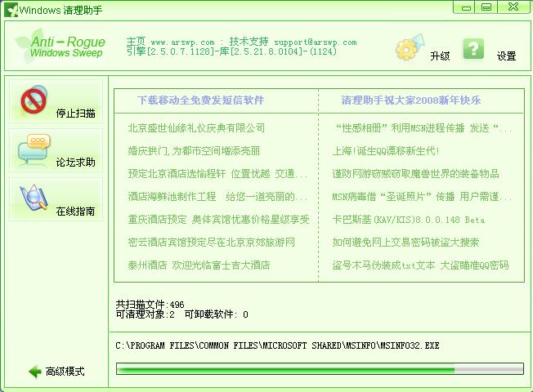The width and height of the screenshot is (533, 392).
Task: Click the scanned file path MSINFO32.EXE text
Action: point(277,345)
